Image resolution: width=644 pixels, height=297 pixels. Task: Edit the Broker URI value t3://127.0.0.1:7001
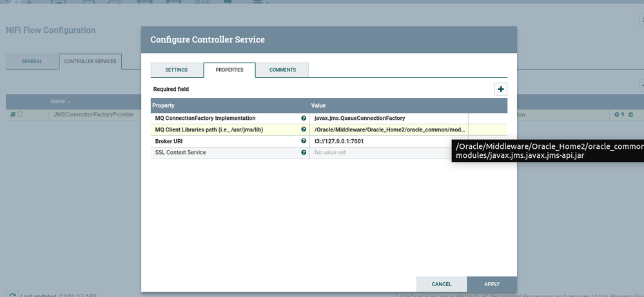tap(388, 141)
